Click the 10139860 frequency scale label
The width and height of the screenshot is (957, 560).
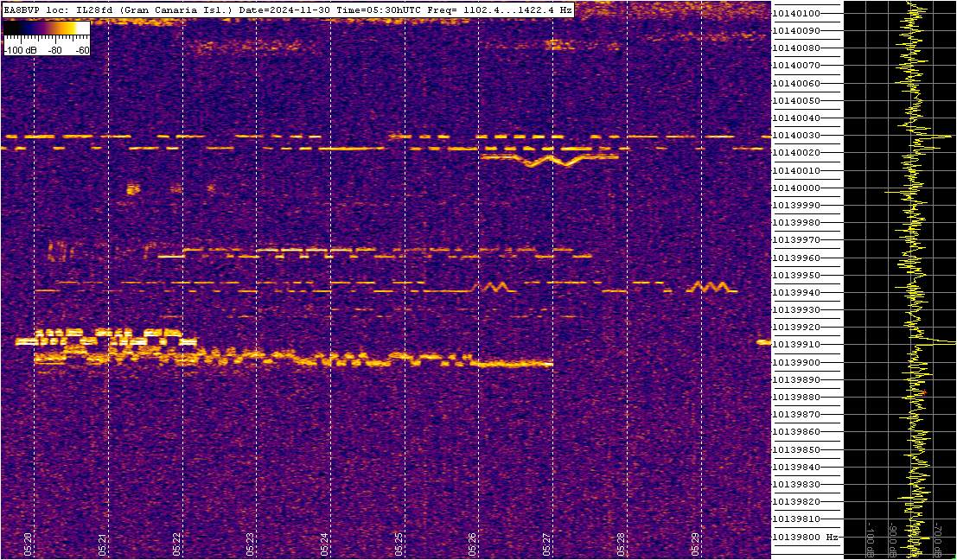pyautogui.click(x=796, y=432)
